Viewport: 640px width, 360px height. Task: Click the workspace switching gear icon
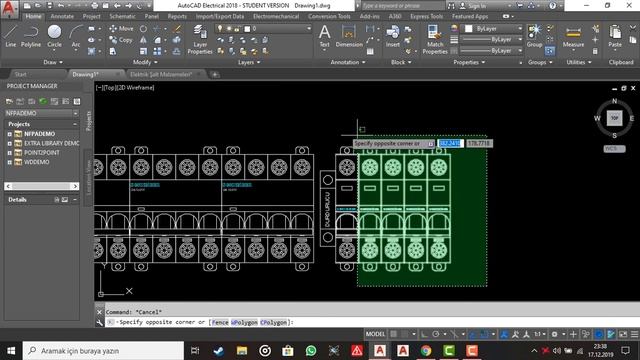554,334
